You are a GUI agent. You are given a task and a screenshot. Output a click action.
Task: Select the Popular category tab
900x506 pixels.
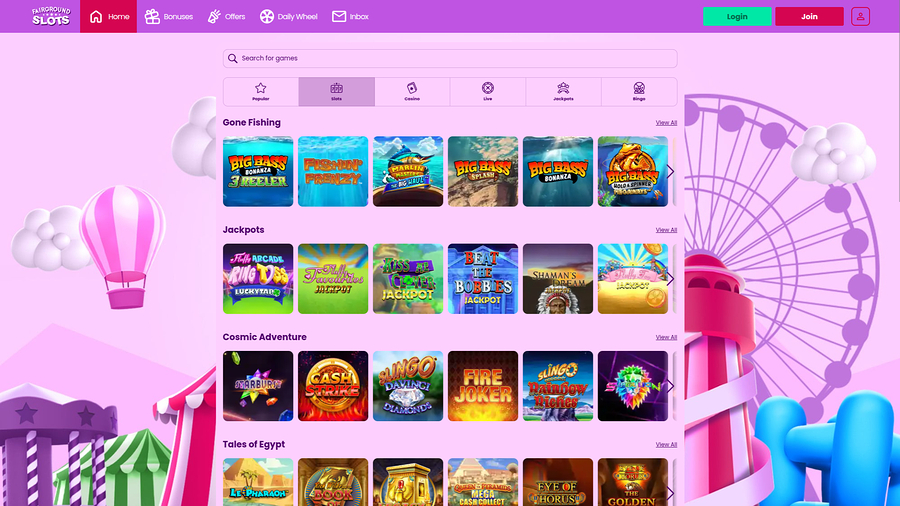click(x=261, y=92)
